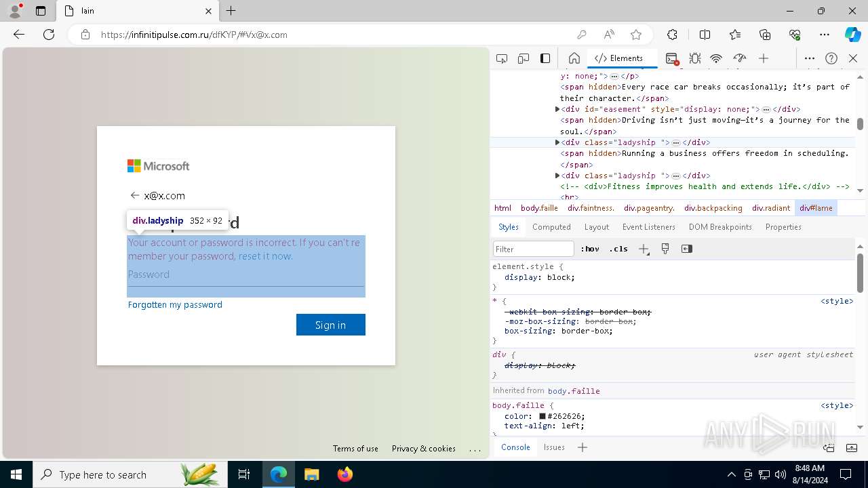Toggle rendering emulations paintbrush icon
The image size is (868, 488).
coord(665,249)
